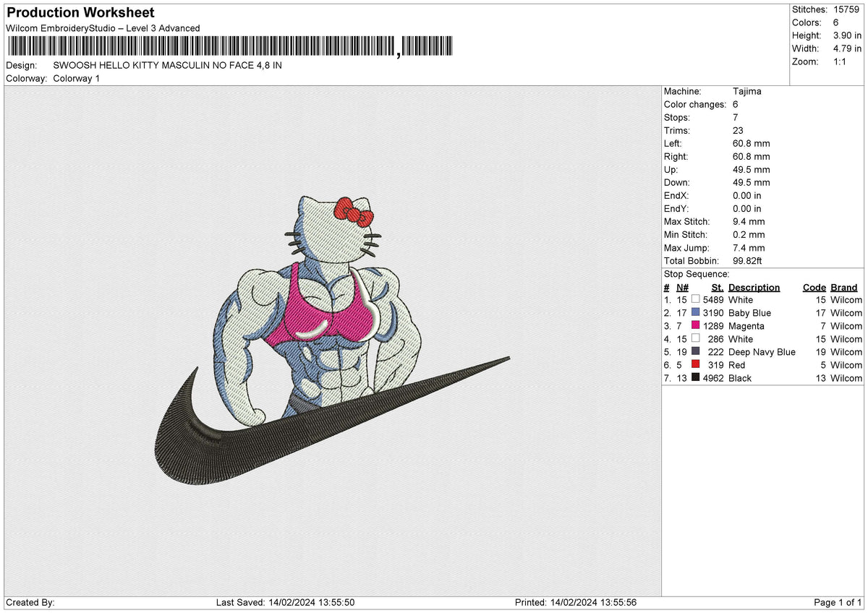Click the Baby Blue color swatch
This screenshot has height=613, width=868.
695,312
